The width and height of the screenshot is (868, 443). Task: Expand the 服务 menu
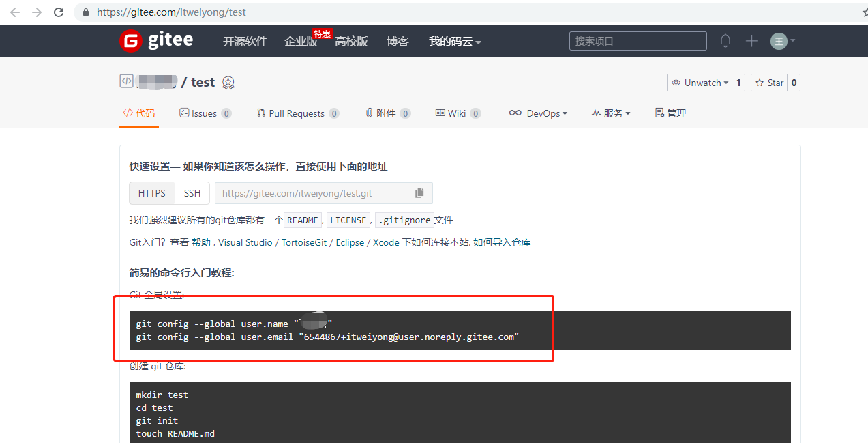[x=611, y=113]
